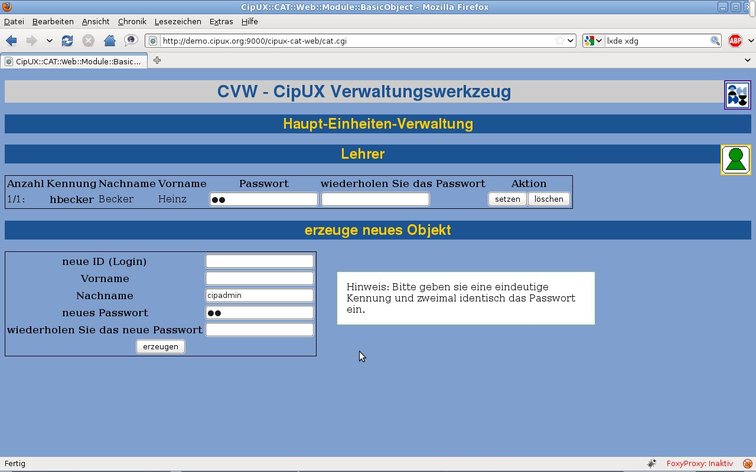The image size is (756, 472).
Task: Click the erzeugen button
Action: (x=161, y=347)
